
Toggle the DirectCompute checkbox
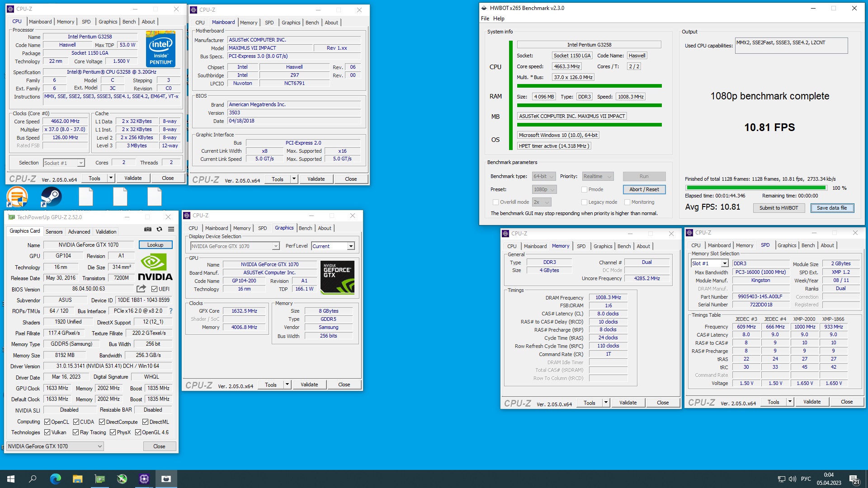coord(102,422)
